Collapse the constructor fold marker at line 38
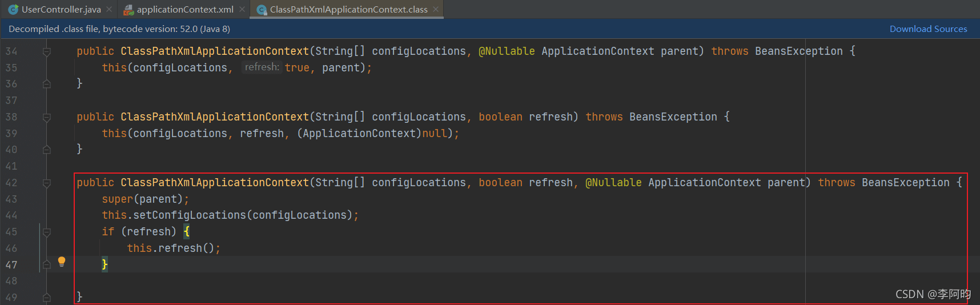Screen dimensions: 980x305 47,118
